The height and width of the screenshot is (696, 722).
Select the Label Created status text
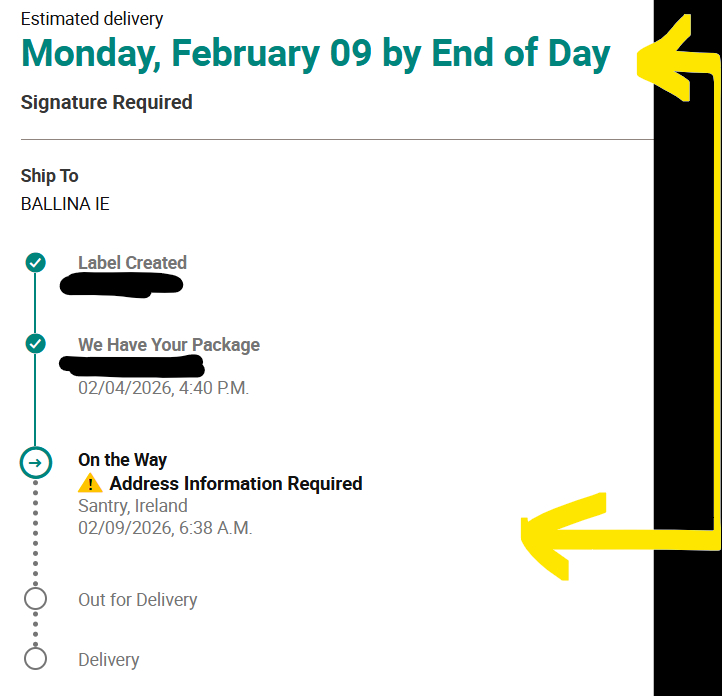click(x=132, y=263)
